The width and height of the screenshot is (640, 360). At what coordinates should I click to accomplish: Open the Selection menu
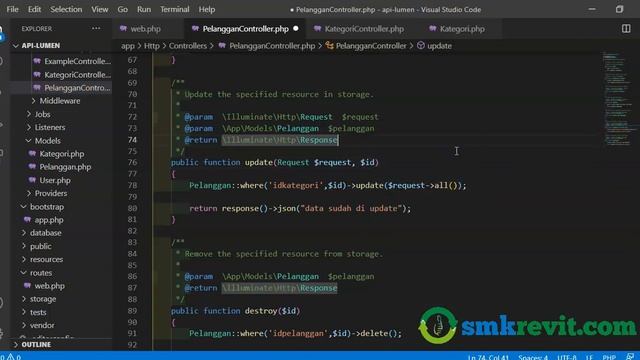pos(66,9)
